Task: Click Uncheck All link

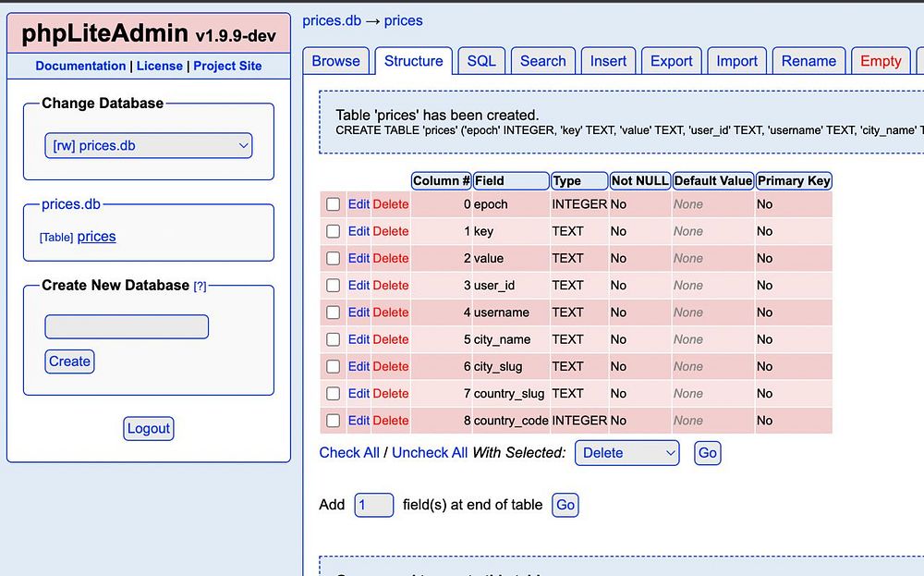Action: [430, 453]
